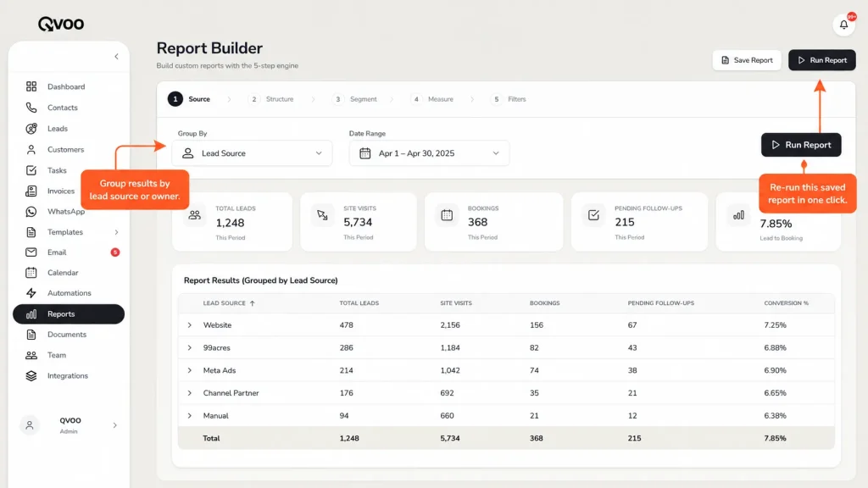868x488 pixels.
Task: Click the Tasks checkbox icon
Action: click(x=31, y=170)
